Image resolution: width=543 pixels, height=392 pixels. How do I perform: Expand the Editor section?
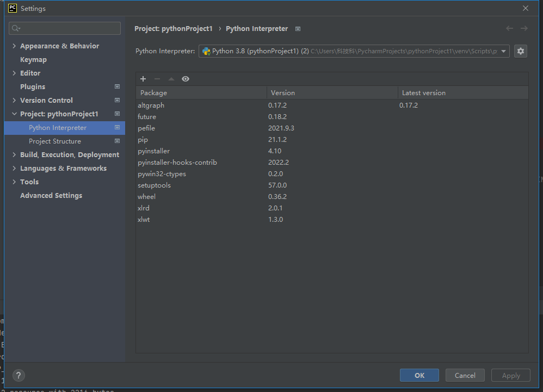[14, 73]
